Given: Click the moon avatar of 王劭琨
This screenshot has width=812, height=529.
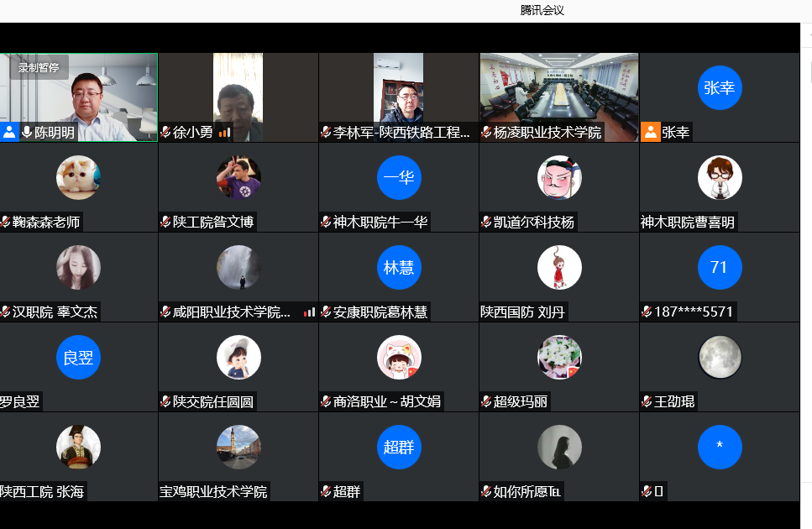Looking at the screenshot, I should (x=720, y=358).
